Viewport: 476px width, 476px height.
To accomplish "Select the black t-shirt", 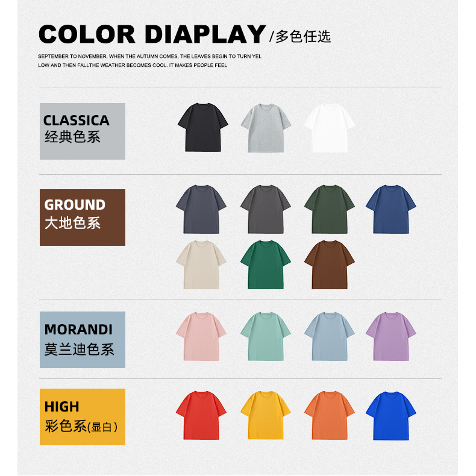I will pyautogui.click(x=203, y=127).
